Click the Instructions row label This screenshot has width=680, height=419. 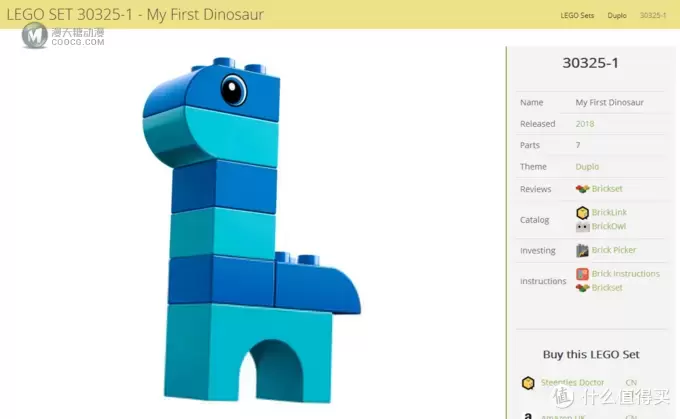pyautogui.click(x=543, y=281)
